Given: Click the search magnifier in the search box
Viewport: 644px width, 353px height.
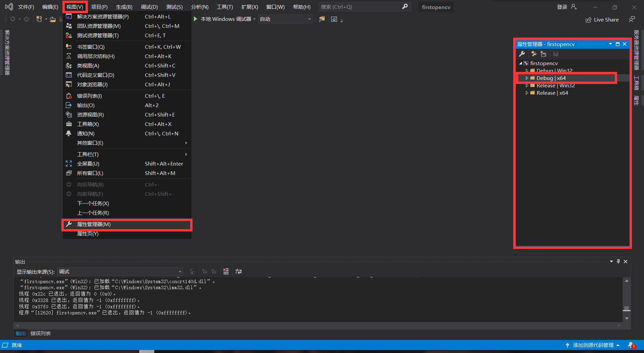Looking at the screenshot, I should (x=405, y=6).
